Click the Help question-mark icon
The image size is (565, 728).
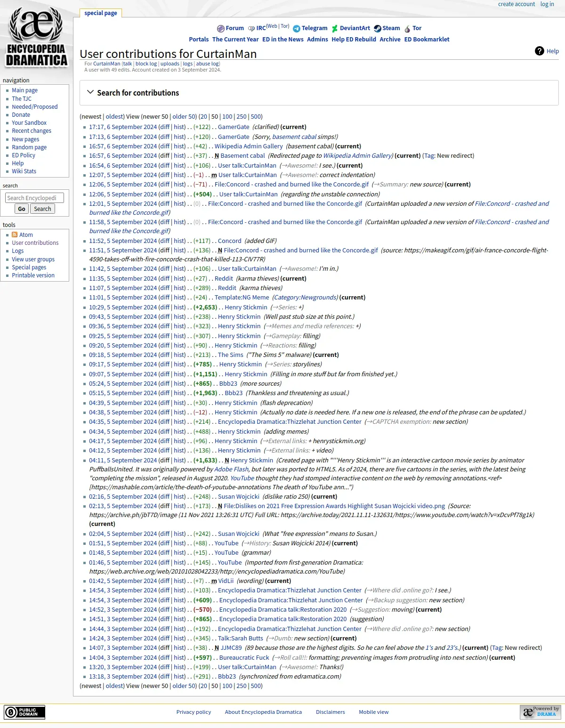pos(540,51)
